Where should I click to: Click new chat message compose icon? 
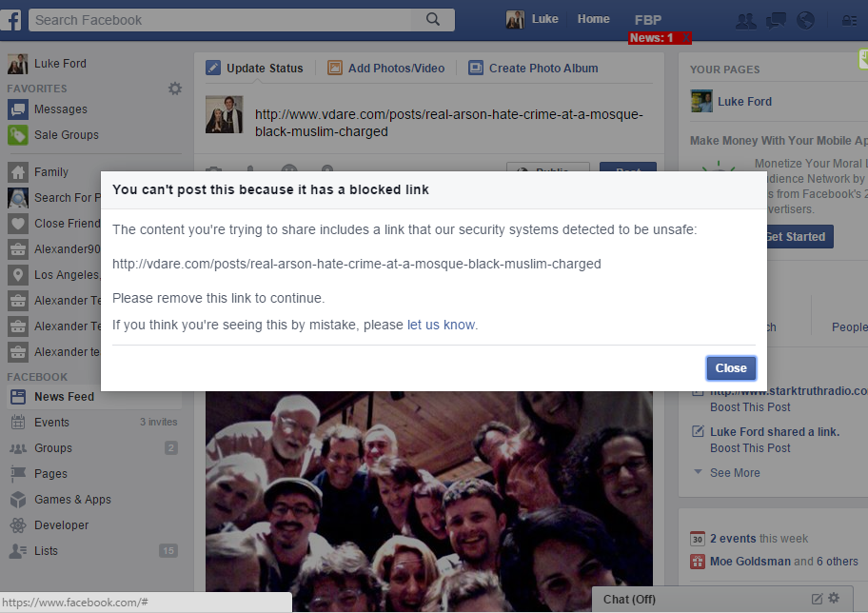pos(817,599)
